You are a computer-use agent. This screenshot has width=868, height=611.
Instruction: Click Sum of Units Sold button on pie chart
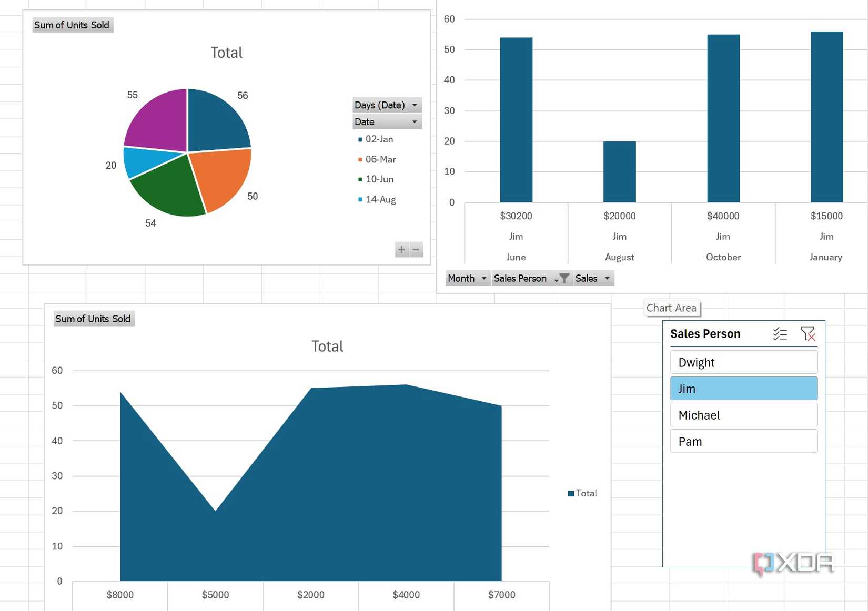tap(72, 25)
